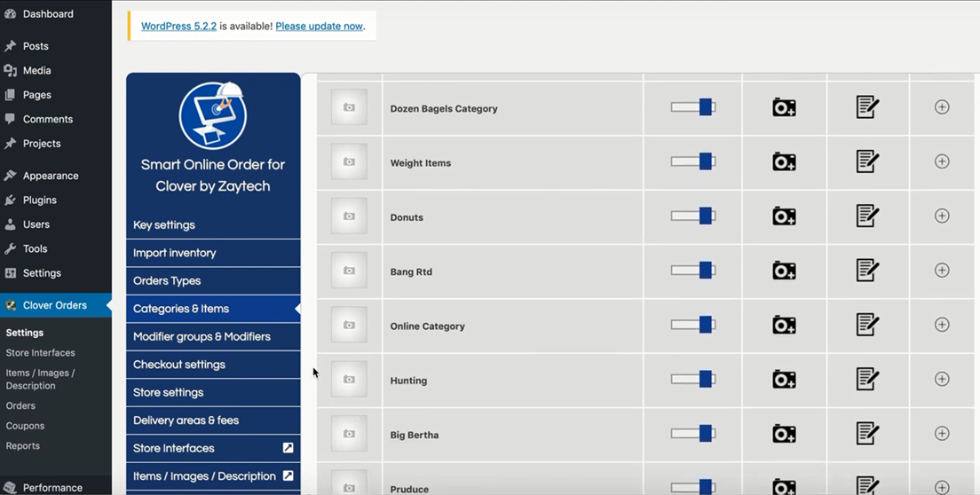Open external link icon beside Store Interfaces
Viewport: 980px width, 495px height.
288,448
